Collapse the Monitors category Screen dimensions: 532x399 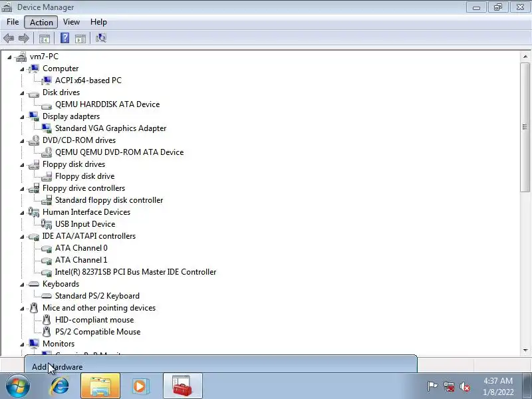point(22,344)
